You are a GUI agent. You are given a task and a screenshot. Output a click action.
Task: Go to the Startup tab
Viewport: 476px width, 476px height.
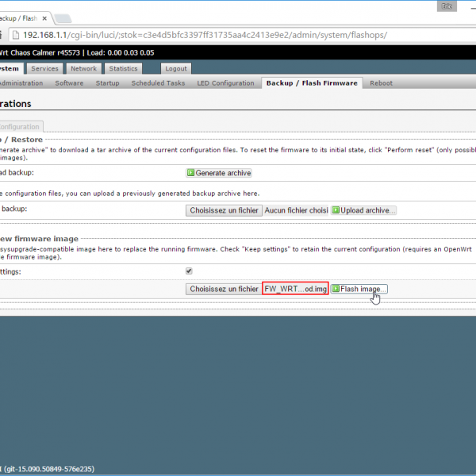pos(107,83)
